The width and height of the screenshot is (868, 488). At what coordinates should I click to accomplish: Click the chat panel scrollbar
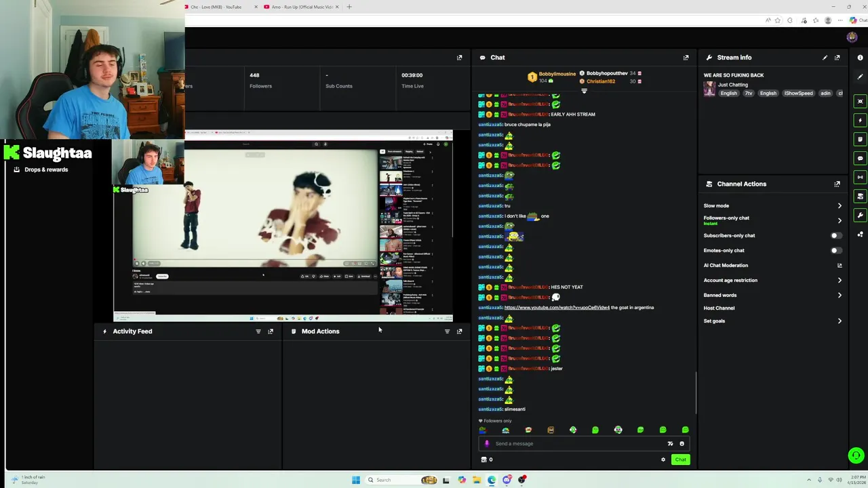pos(696,393)
